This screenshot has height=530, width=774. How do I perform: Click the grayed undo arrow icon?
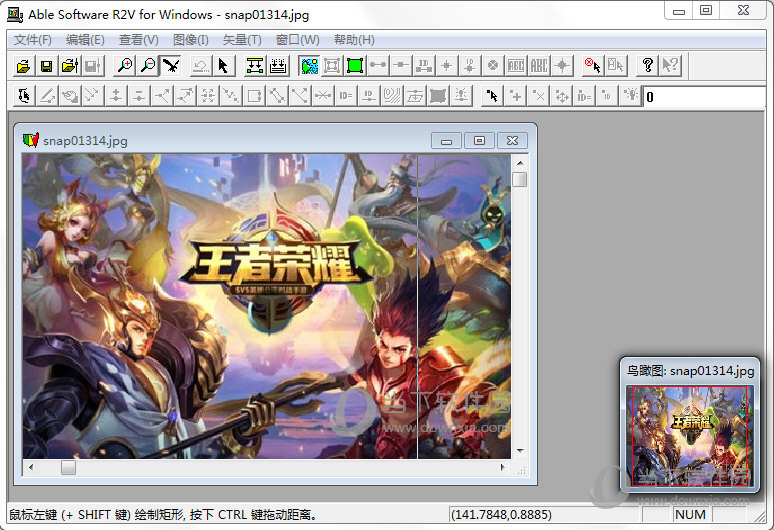click(200, 66)
